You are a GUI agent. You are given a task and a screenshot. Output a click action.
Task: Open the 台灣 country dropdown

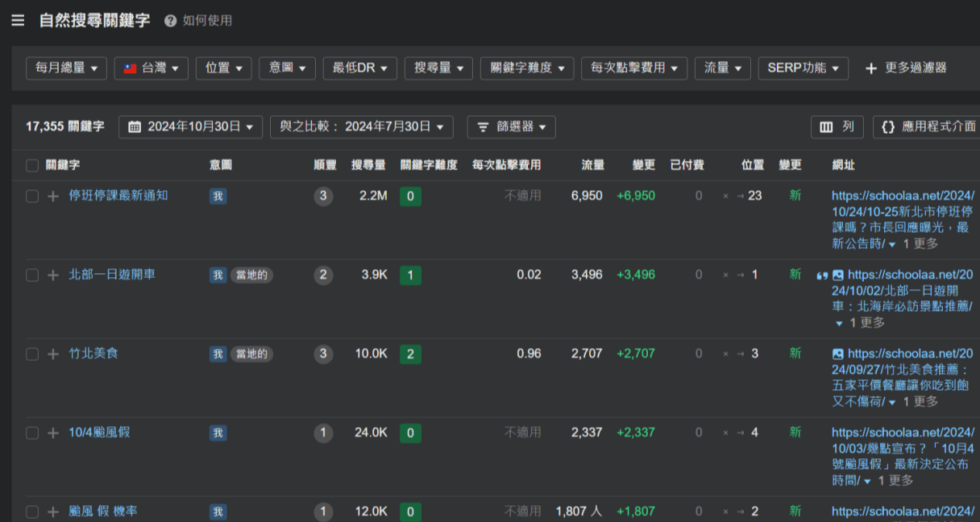coord(152,68)
